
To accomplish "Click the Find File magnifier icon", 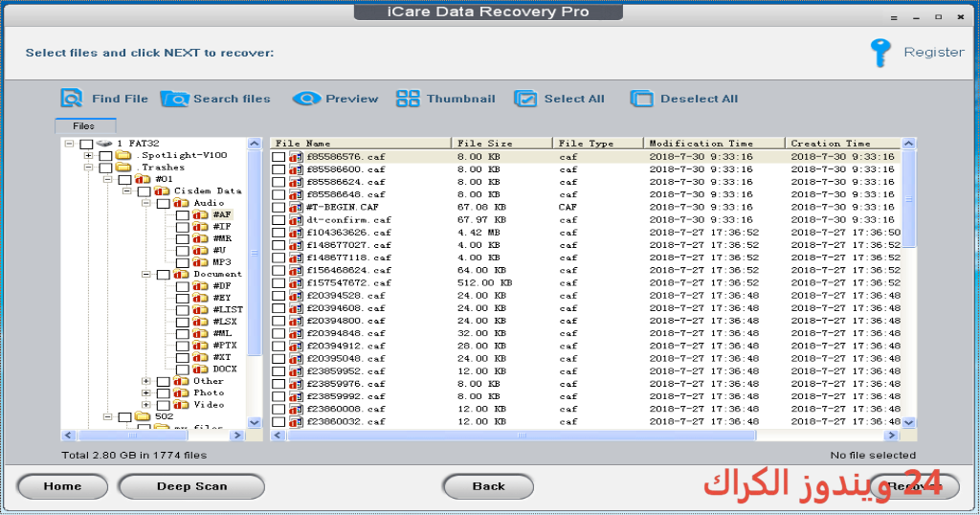I will coord(72,99).
